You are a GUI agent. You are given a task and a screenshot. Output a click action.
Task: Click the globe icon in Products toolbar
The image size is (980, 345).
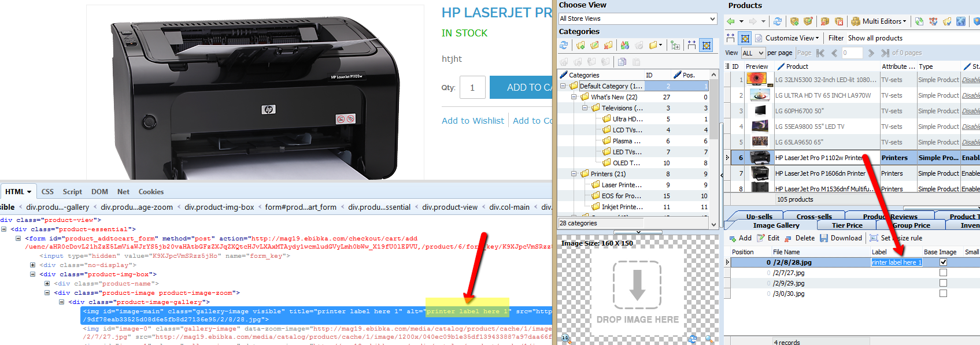point(961,21)
